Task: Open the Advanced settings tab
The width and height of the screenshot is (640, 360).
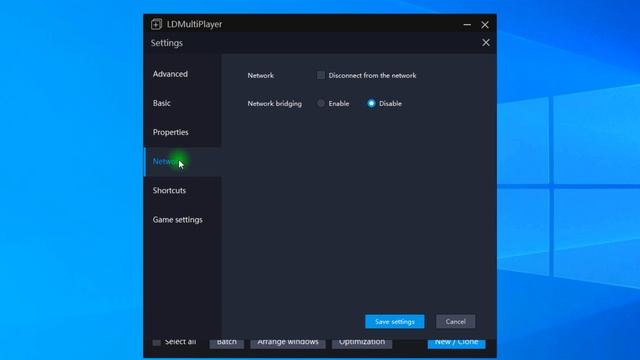Action: 183,74
